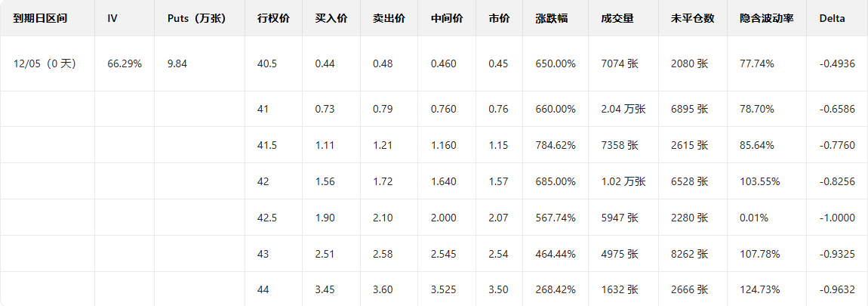Click the 隐含波动率 column header
The width and height of the screenshot is (868, 306).
pyautogui.click(x=766, y=18)
